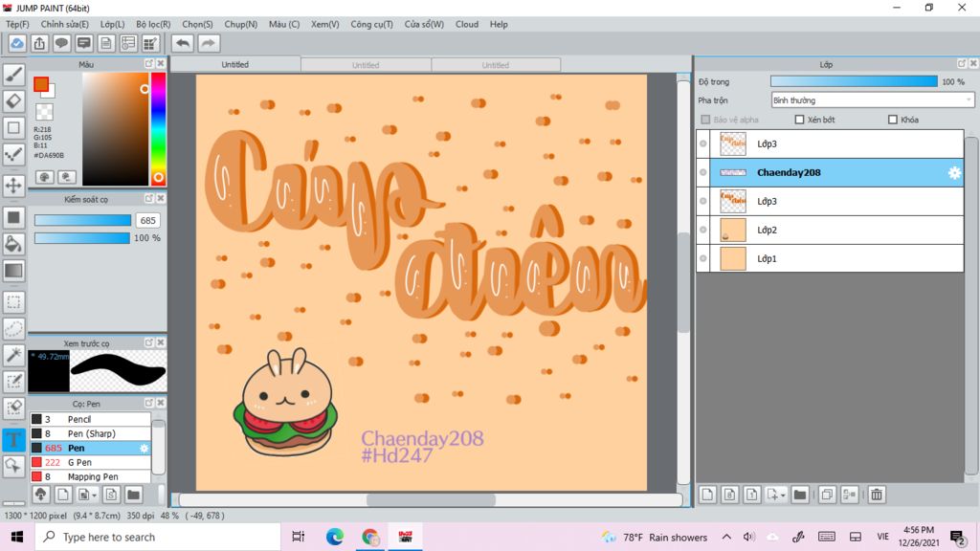Select the Pencil brush row
980x551 pixels.
[x=90, y=419]
